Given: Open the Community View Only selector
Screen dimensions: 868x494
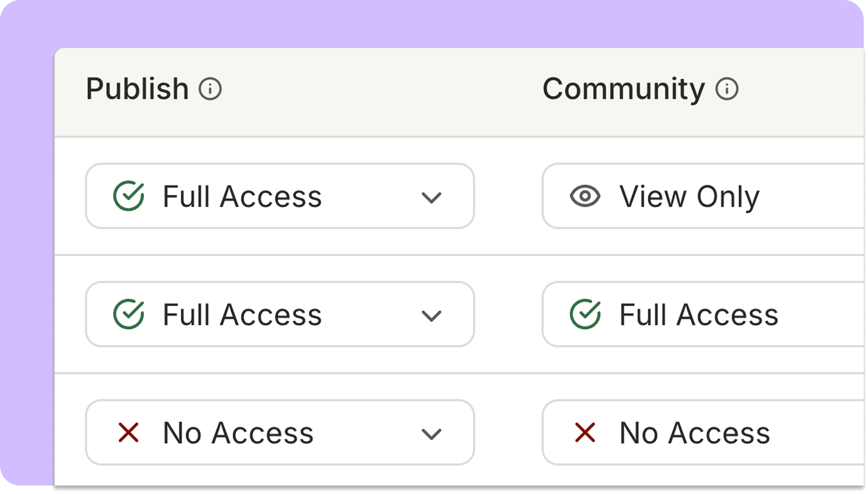Looking at the screenshot, I should [703, 196].
